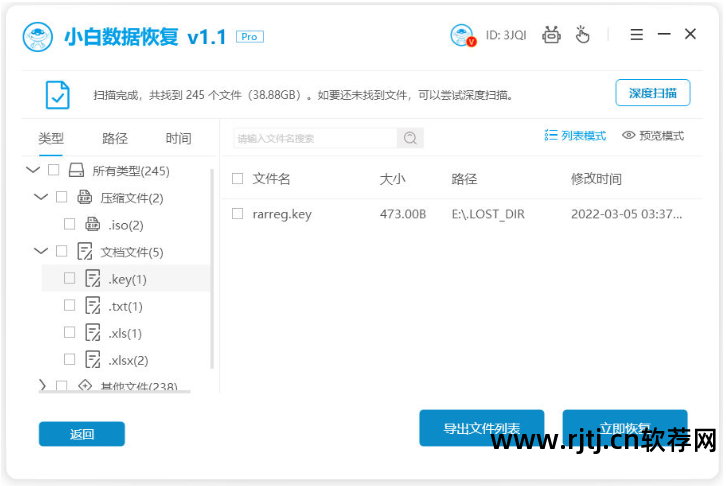Click the 返回 back button
726x486 pixels.
point(81,434)
